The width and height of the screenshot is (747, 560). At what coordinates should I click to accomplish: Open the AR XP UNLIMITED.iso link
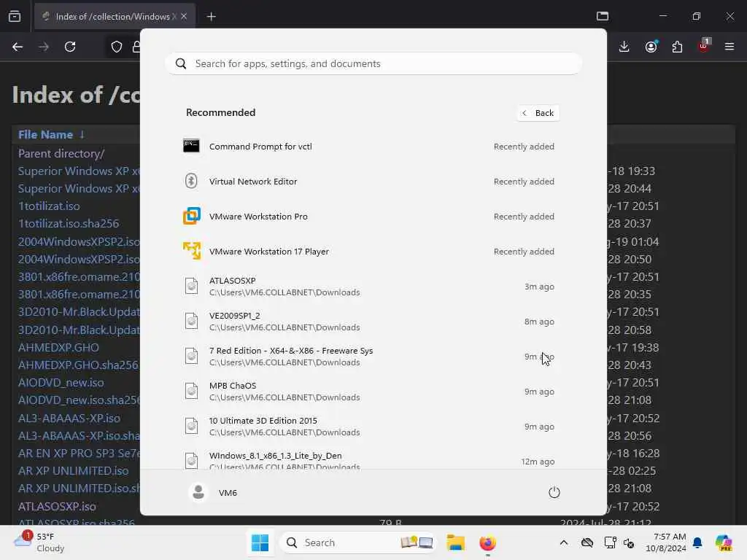(74, 471)
